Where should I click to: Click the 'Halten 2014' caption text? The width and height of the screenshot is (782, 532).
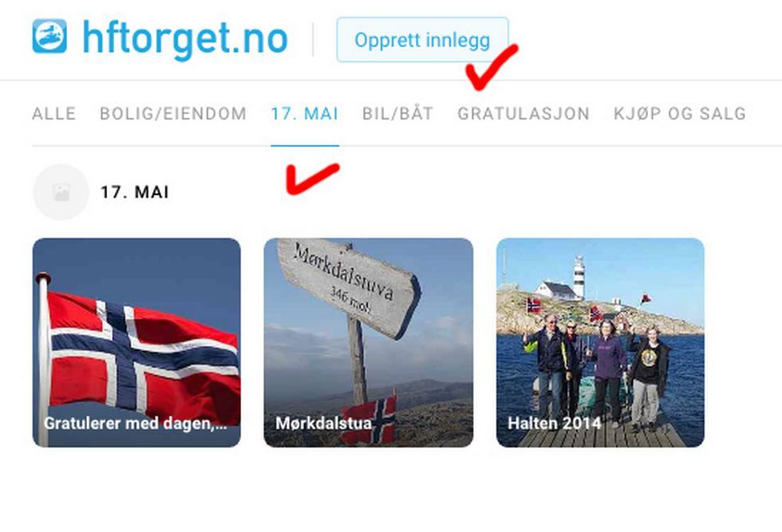(x=554, y=424)
